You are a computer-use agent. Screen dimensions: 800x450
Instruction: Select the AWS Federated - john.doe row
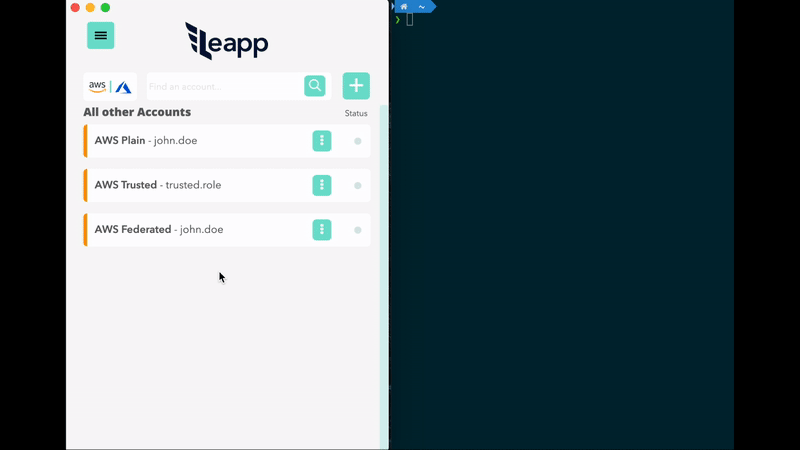(227, 230)
